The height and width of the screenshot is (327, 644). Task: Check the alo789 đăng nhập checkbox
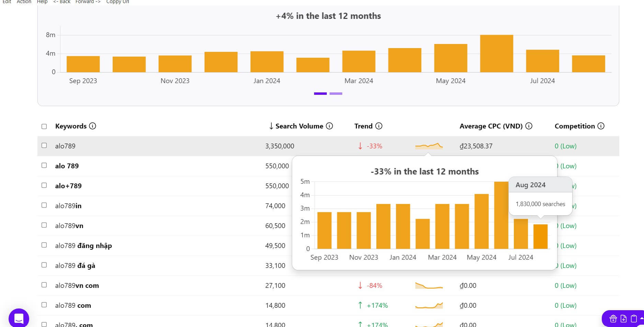(x=44, y=245)
